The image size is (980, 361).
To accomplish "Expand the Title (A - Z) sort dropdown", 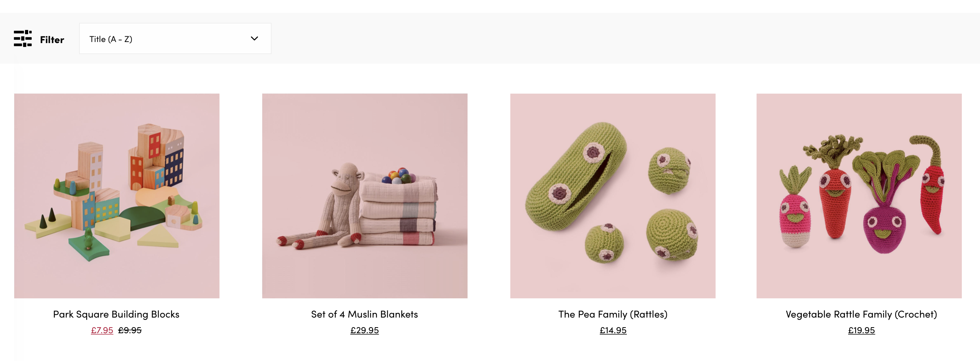I will click(x=175, y=38).
